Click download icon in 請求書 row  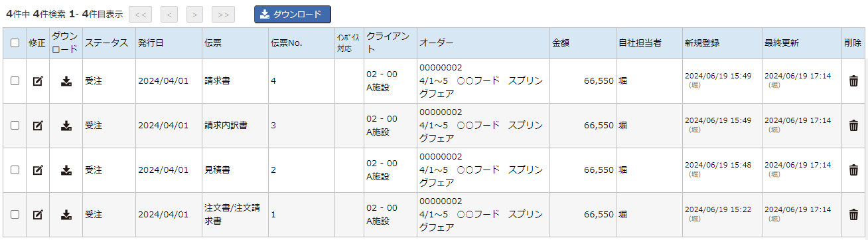66,81
